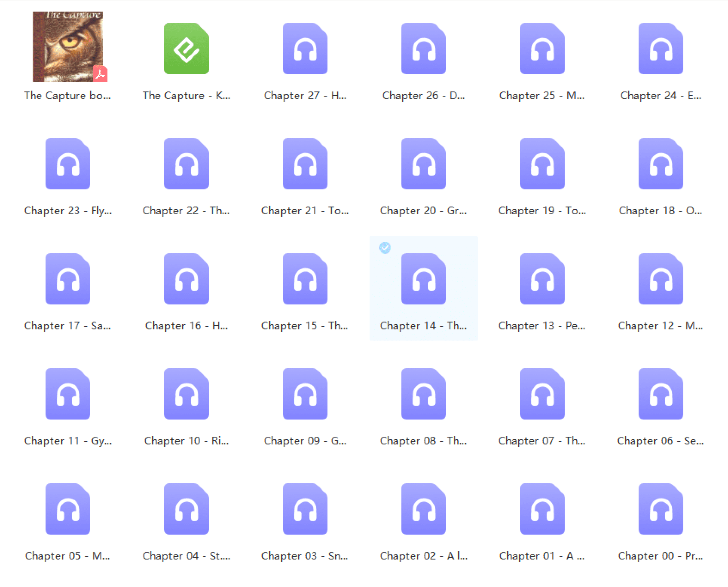The width and height of the screenshot is (728, 587).
Task: Open Chapter 16 audio file icon
Action: tap(186, 279)
